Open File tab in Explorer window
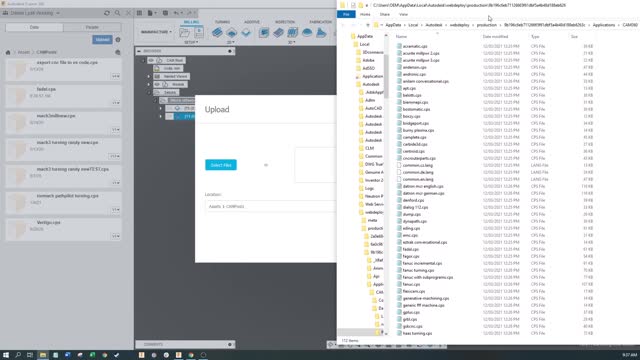The width and height of the screenshot is (640, 360). [x=346, y=14]
